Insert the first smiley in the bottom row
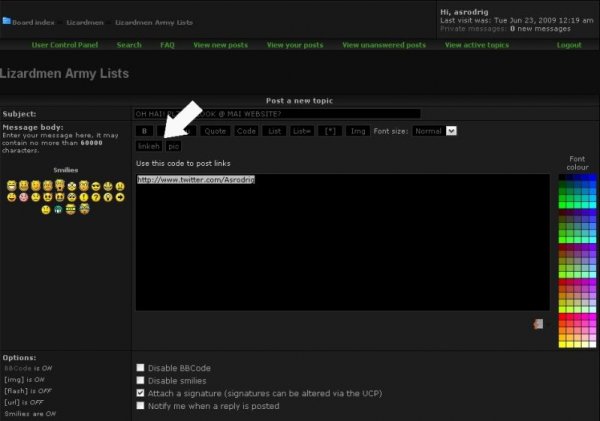The image size is (600, 421). 46,210
